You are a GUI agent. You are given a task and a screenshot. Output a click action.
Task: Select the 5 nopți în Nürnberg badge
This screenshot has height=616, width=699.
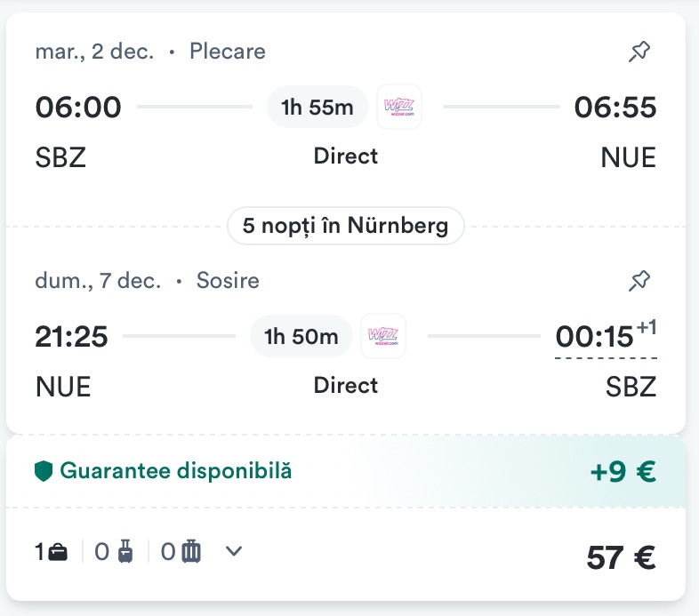pos(346,226)
